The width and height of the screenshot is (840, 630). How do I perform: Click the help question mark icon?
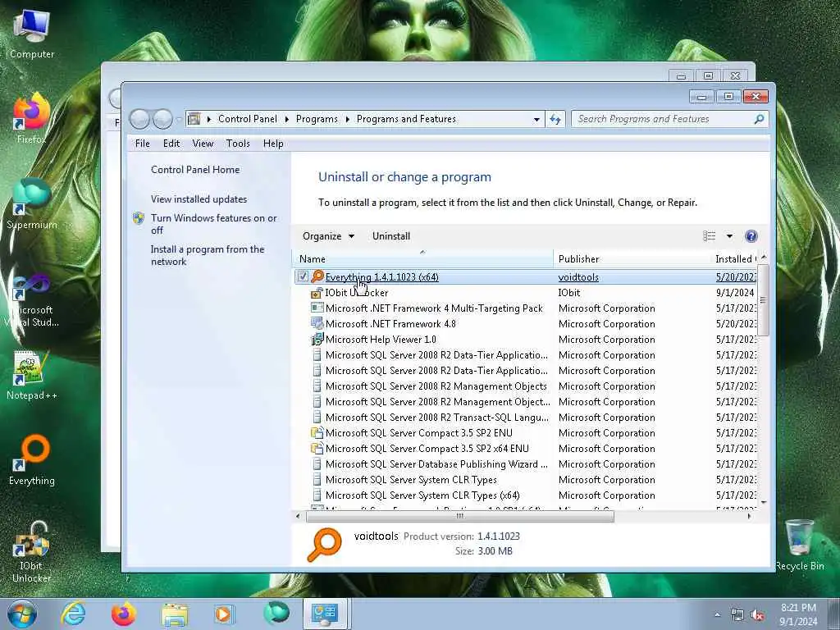coord(751,236)
